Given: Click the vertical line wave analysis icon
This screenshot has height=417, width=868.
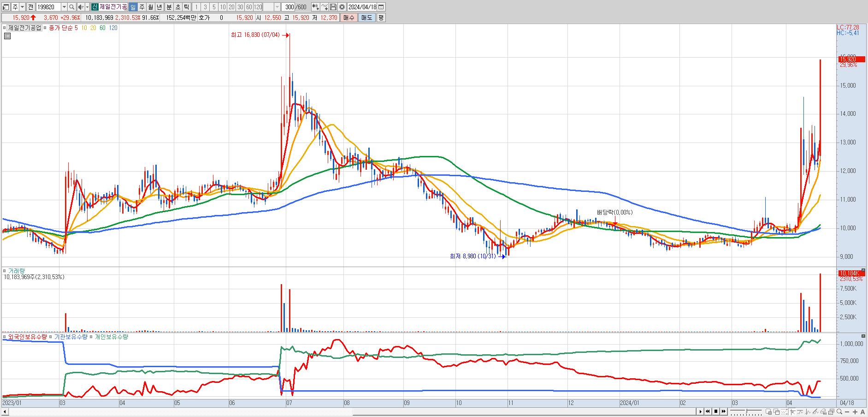Looking at the screenshot, I should click(808, 412).
